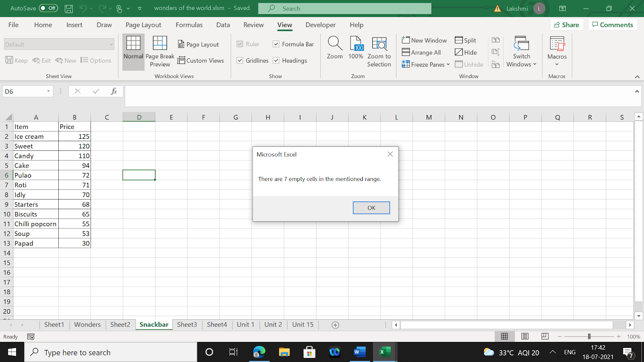644x362 pixels.
Task: Disable the Headings checkbox
Action: click(x=276, y=60)
